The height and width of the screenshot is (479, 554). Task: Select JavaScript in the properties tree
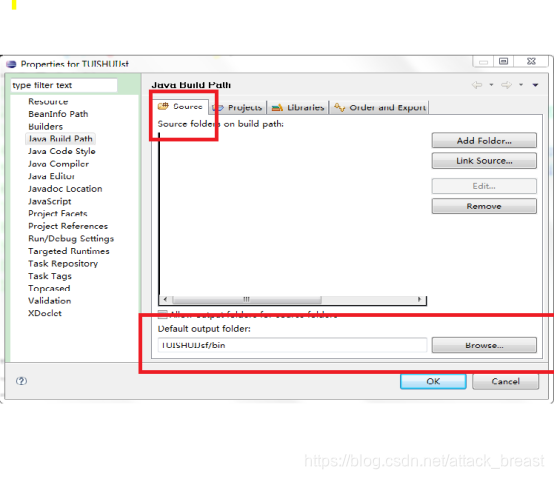coord(50,201)
